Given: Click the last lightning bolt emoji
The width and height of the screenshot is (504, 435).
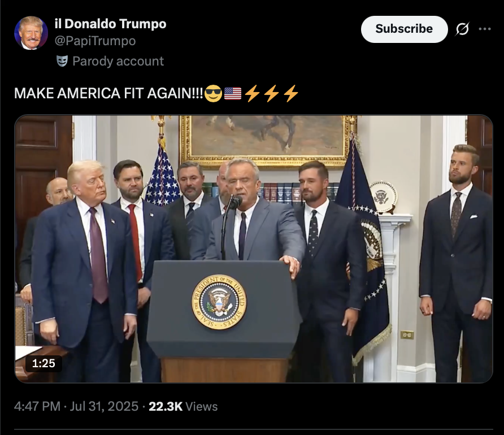Looking at the screenshot, I should [x=291, y=93].
